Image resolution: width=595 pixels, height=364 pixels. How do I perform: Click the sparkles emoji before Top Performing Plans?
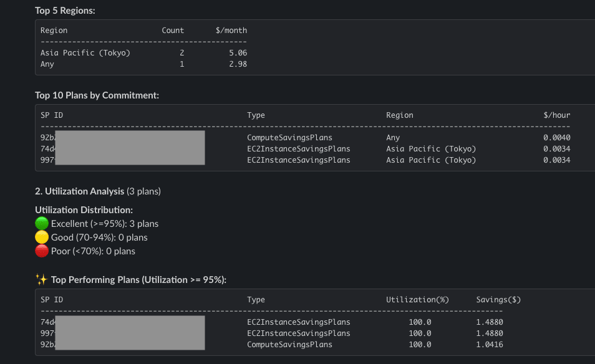click(x=42, y=280)
